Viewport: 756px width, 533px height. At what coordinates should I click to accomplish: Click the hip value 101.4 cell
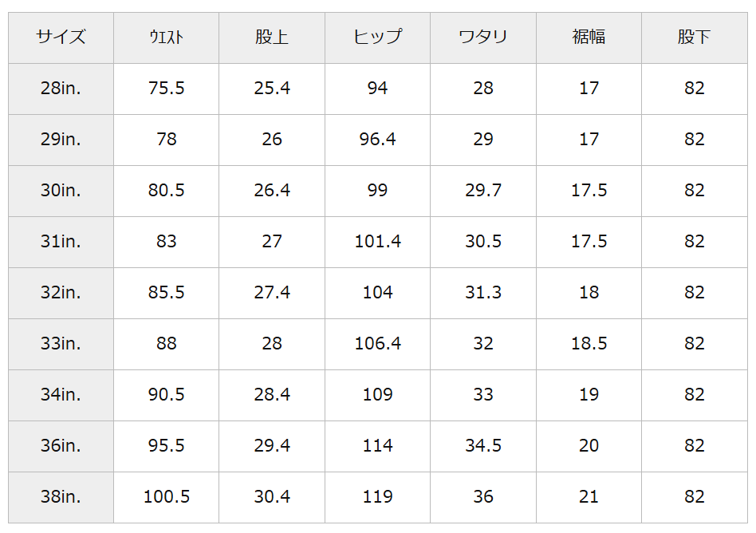tap(377, 241)
